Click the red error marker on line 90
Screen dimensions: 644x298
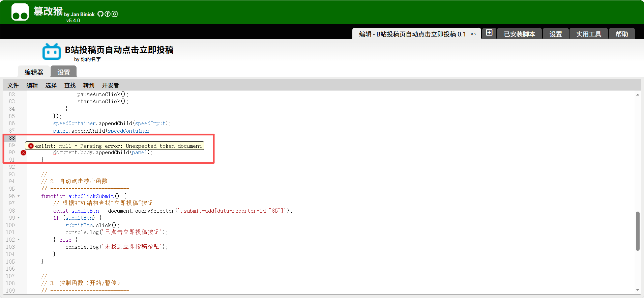pos(23,153)
